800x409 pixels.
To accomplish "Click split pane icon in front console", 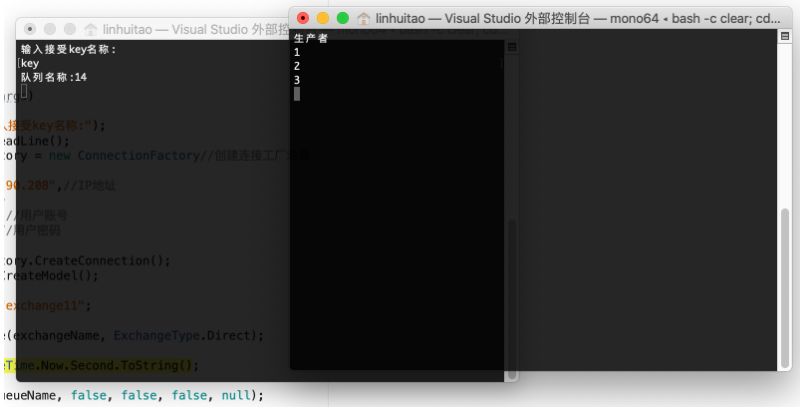I will click(785, 36).
